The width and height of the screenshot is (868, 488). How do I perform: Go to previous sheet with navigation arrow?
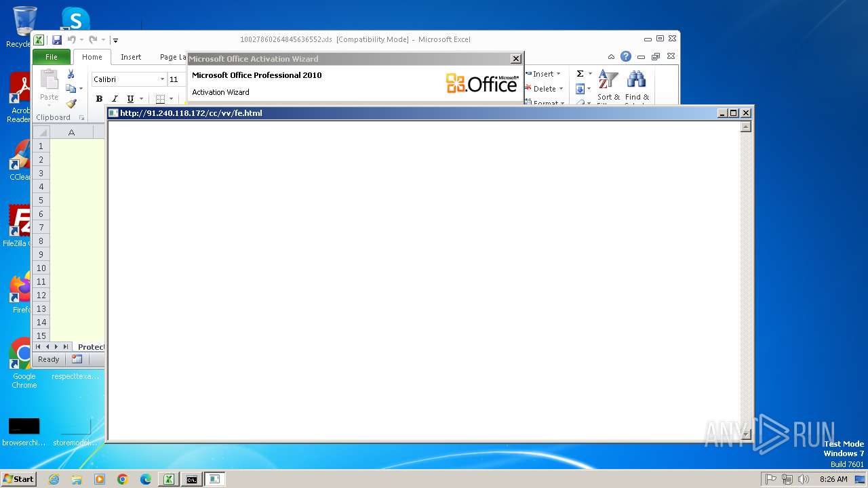[47, 347]
